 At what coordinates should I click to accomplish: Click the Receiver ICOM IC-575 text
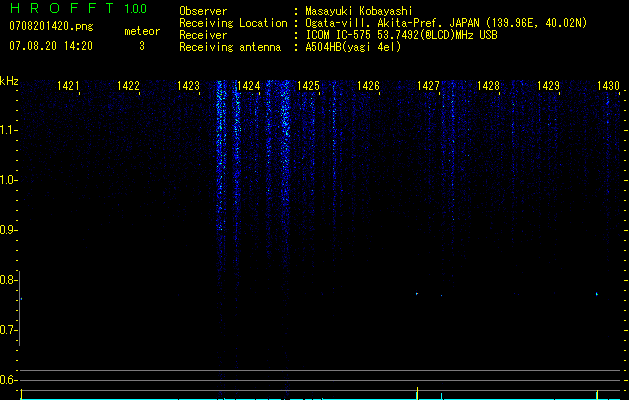pyautogui.click(x=402, y=35)
